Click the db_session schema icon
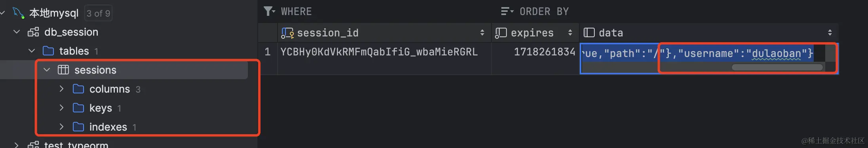This screenshot has width=868, height=148. coord(33,32)
